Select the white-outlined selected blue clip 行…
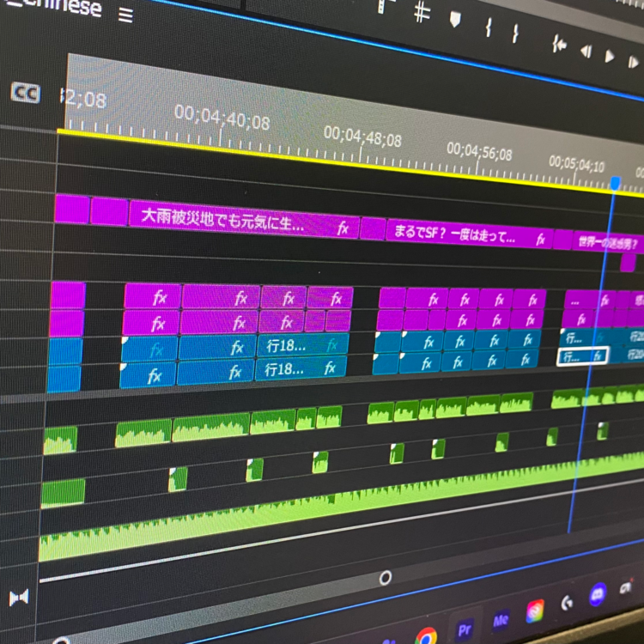 [x=582, y=355]
